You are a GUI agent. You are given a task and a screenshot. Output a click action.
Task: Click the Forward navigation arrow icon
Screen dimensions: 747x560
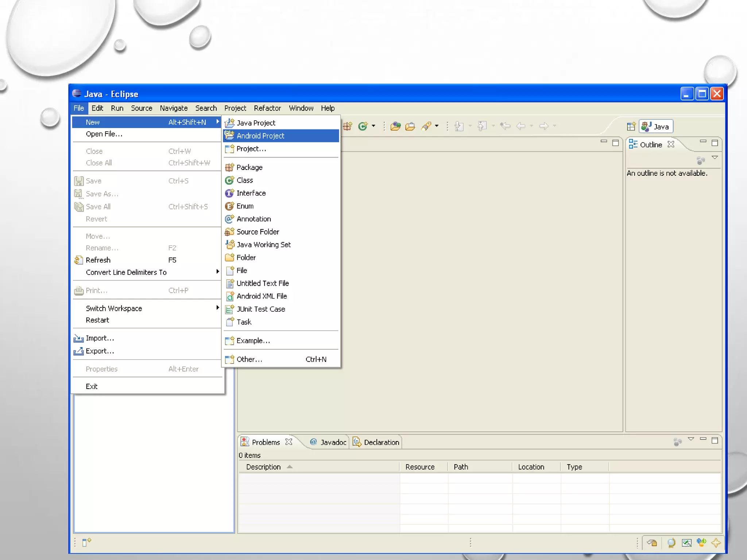click(544, 126)
